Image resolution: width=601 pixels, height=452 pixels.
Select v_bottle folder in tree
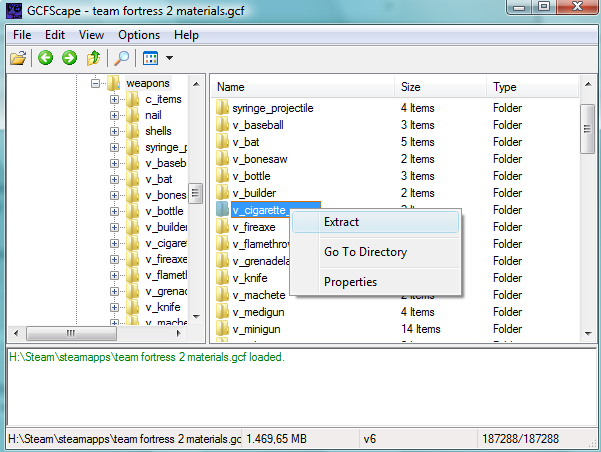pos(164,211)
